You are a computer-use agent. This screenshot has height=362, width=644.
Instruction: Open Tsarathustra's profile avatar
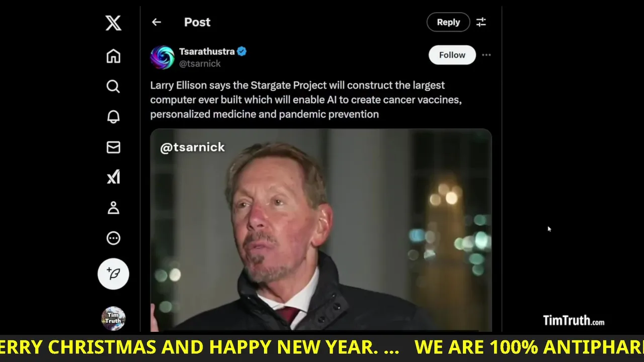tap(162, 57)
